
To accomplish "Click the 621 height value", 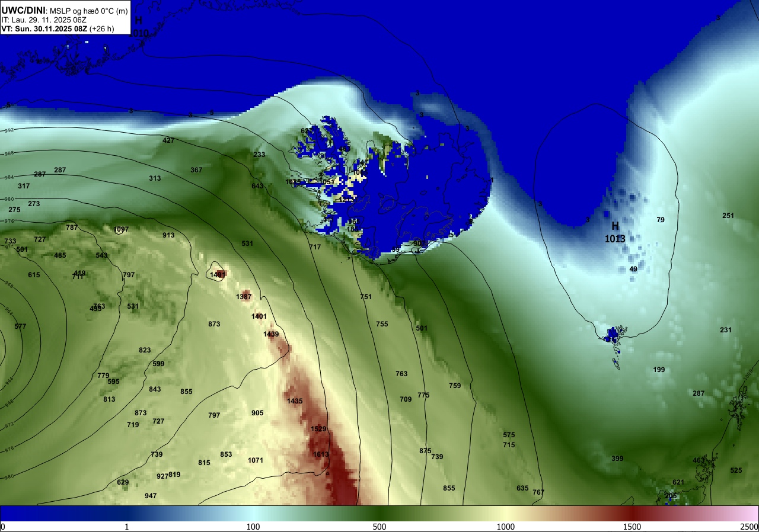I will click(678, 482).
